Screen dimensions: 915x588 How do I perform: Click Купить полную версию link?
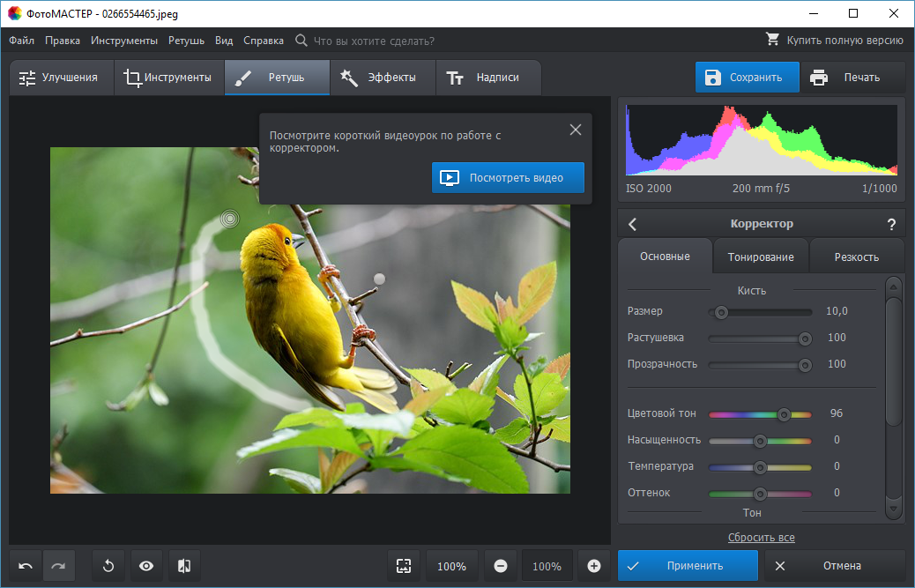[x=844, y=41]
